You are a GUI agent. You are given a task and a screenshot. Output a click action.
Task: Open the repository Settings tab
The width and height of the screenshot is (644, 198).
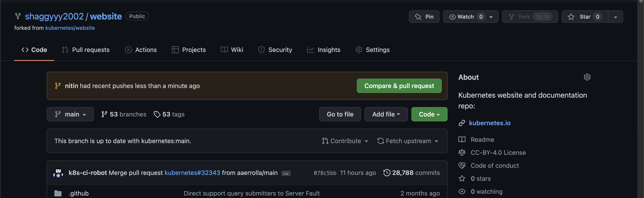[x=372, y=50]
